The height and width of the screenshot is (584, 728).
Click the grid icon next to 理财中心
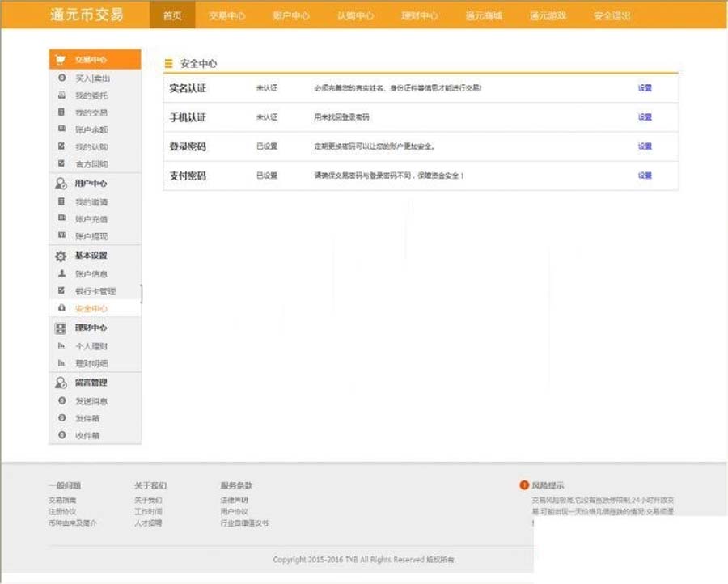[x=61, y=328]
